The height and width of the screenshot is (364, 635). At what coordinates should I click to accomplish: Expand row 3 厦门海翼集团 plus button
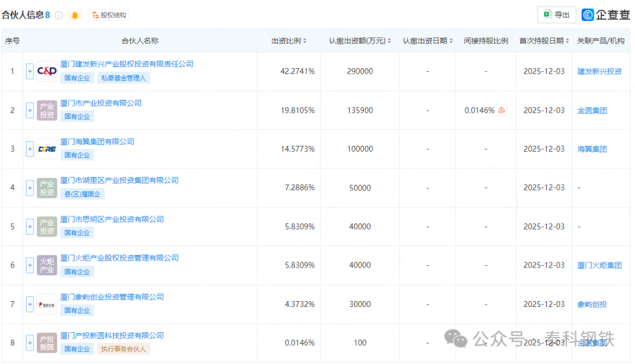(29, 149)
